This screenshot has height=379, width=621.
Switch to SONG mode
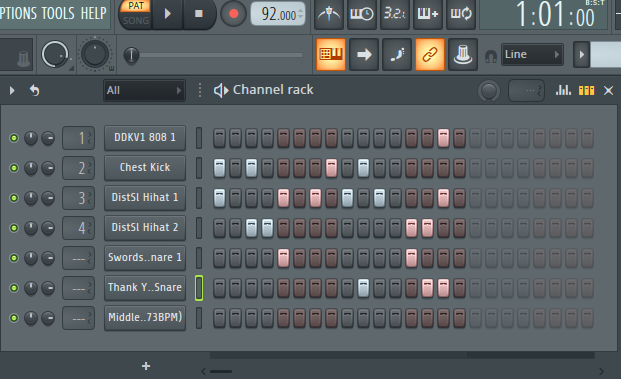click(x=136, y=20)
